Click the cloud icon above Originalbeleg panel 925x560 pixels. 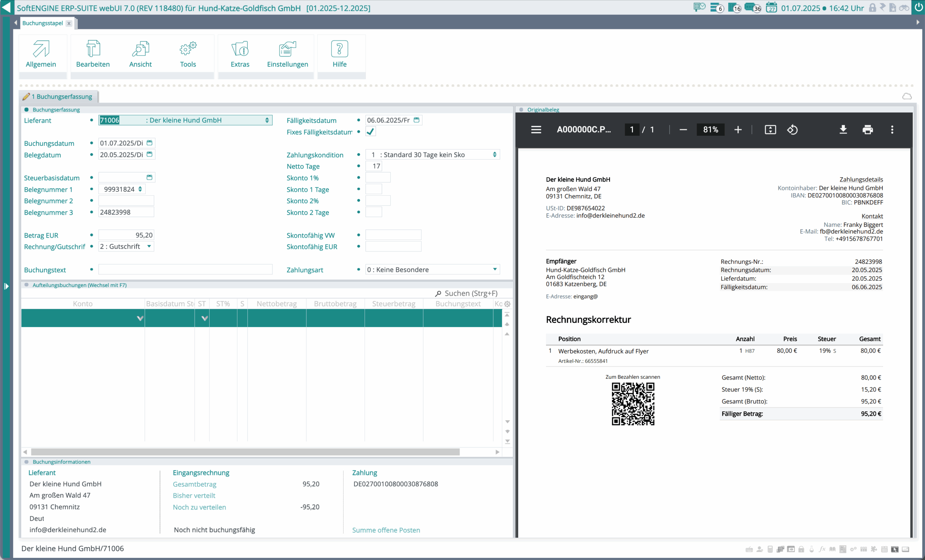coord(907,96)
